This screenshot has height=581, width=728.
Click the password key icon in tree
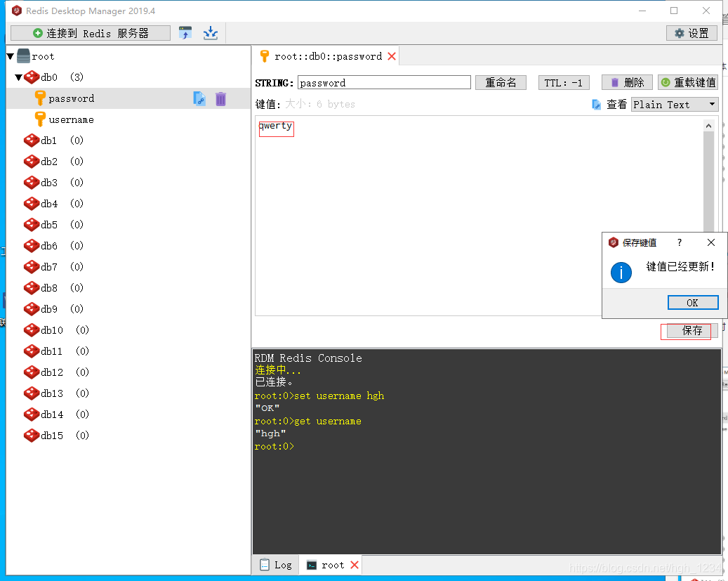coord(41,98)
